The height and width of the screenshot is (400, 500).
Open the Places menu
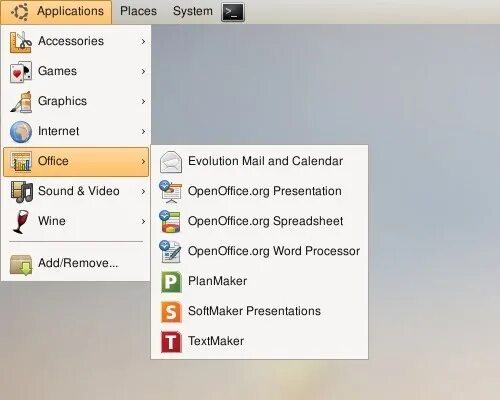(138, 11)
